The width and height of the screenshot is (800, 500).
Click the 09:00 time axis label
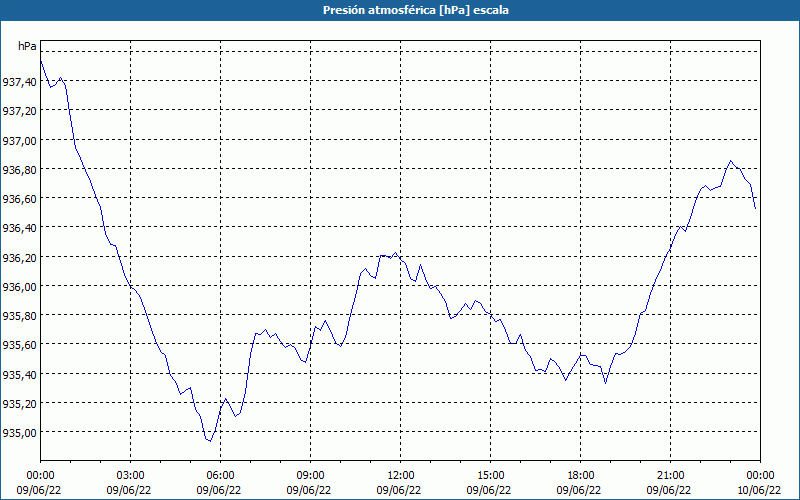click(311, 476)
